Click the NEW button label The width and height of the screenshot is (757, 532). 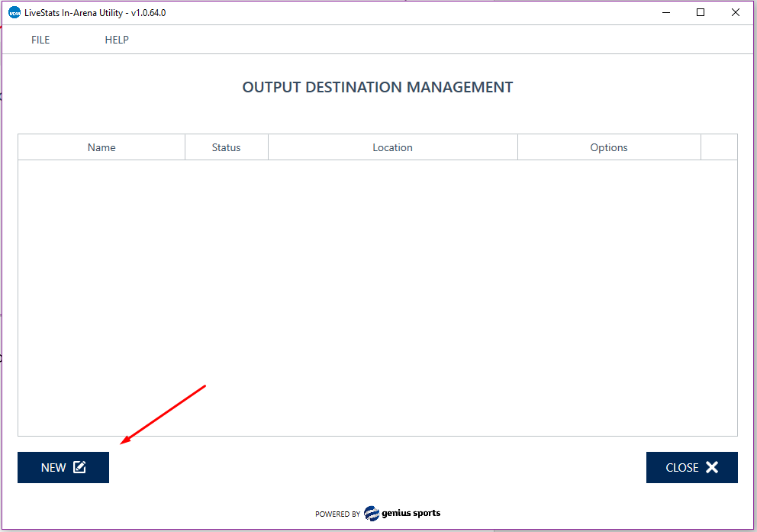point(53,468)
